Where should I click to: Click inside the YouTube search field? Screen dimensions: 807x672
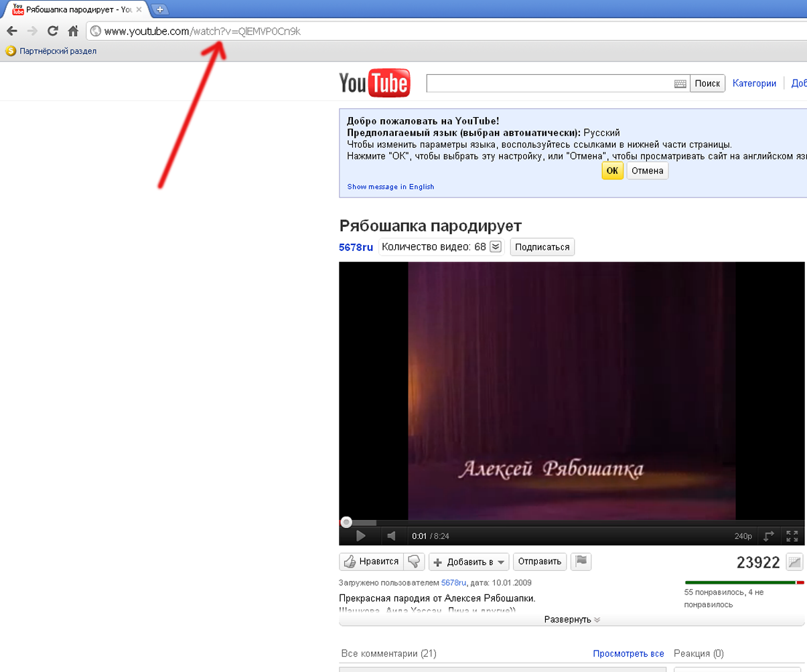(549, 84)
